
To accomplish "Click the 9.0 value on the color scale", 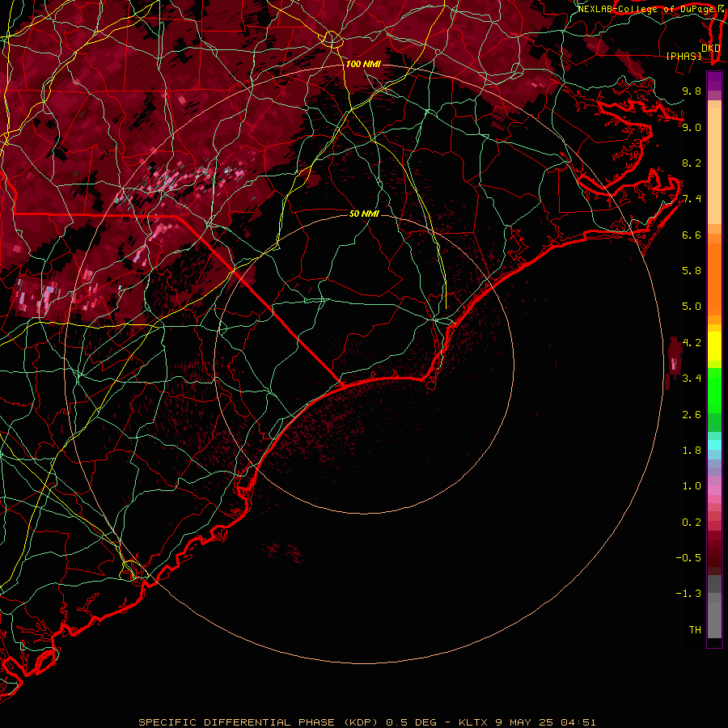I will 692,127.
